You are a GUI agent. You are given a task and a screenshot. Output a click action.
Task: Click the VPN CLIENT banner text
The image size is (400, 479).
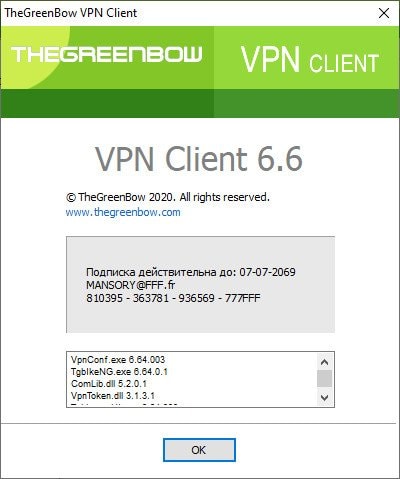pos(310,60)
